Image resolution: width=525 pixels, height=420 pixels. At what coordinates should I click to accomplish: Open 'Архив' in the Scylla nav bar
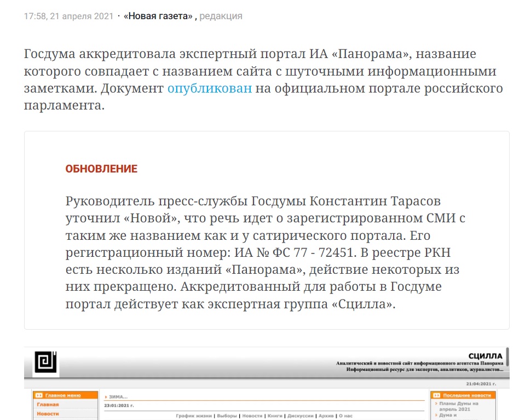[326, 416]
